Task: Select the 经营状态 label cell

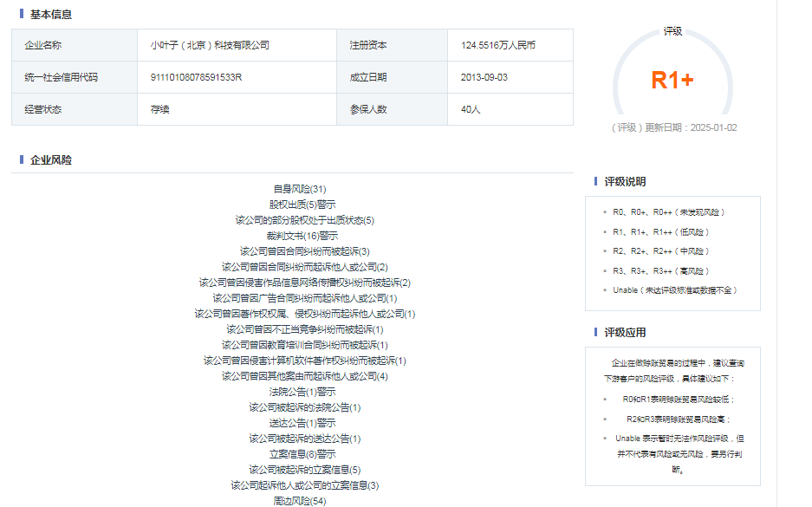Action: pyautogui.click(x=75, y=109)
